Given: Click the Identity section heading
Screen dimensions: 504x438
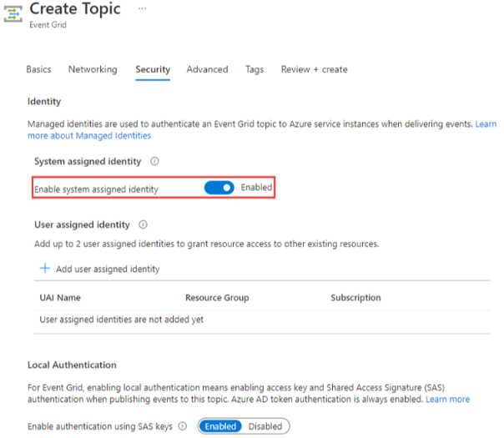Looking at the screenshot, I should pyautogui.click(x=44, y=102).
